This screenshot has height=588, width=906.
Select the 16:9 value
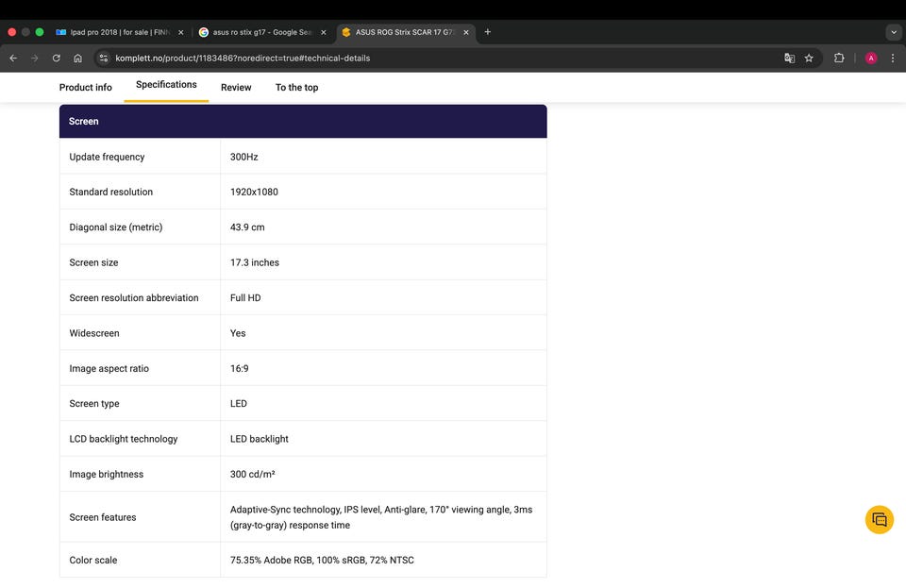click(x=239, y=368)
